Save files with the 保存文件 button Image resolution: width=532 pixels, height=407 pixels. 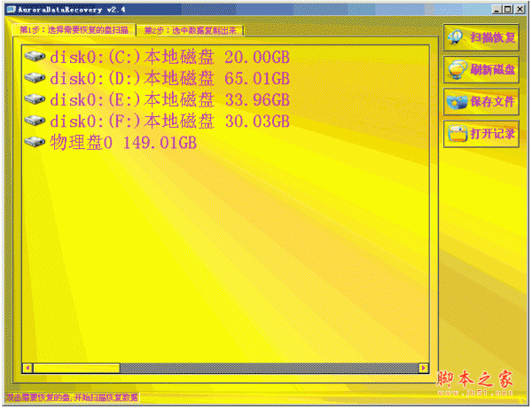tap(481, 101)
